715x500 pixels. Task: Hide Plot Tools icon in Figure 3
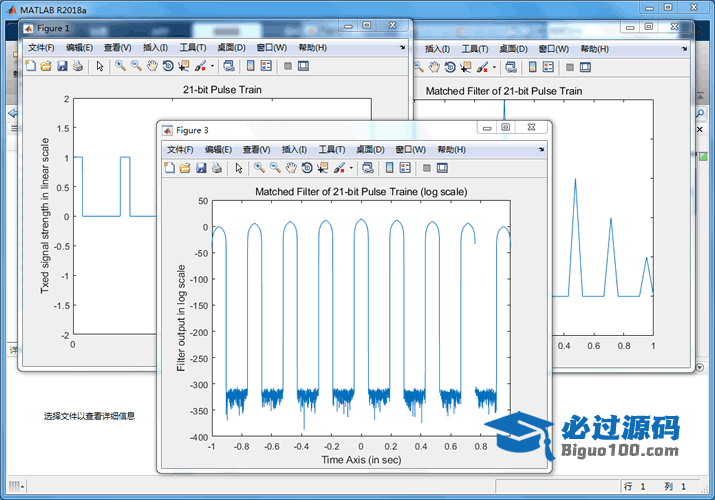pos(427,168)
